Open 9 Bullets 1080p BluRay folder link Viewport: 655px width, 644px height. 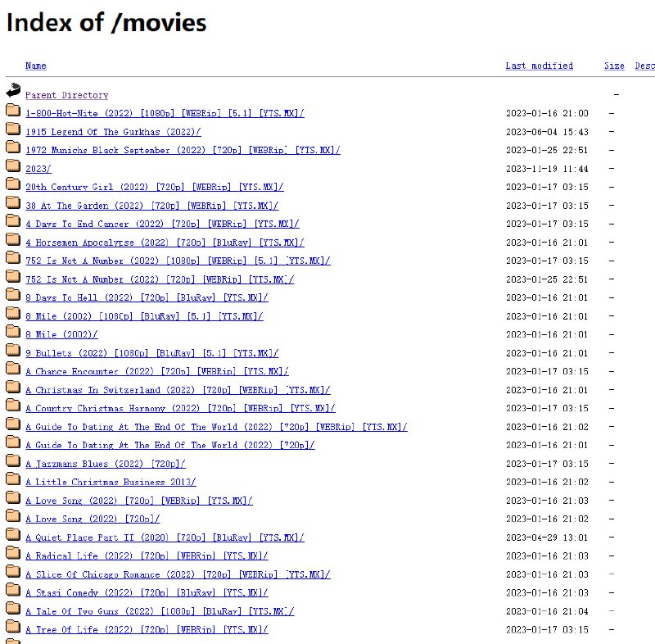(x=151, y=353)
